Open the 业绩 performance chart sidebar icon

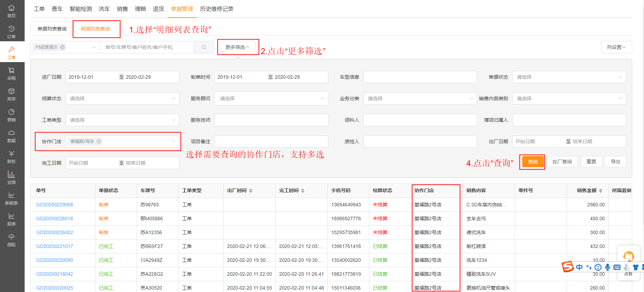click(11, 174)
